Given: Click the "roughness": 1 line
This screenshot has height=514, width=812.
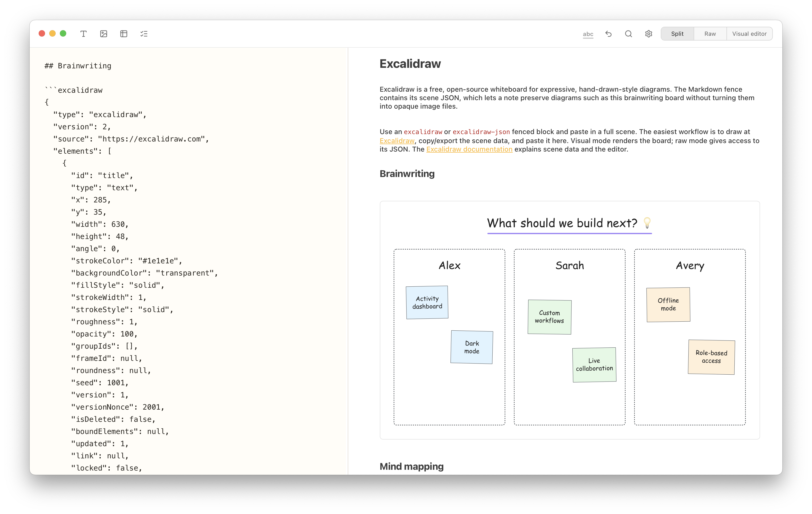Looking at the screenshot, I should pyautogui.click(x=104, y=322).
